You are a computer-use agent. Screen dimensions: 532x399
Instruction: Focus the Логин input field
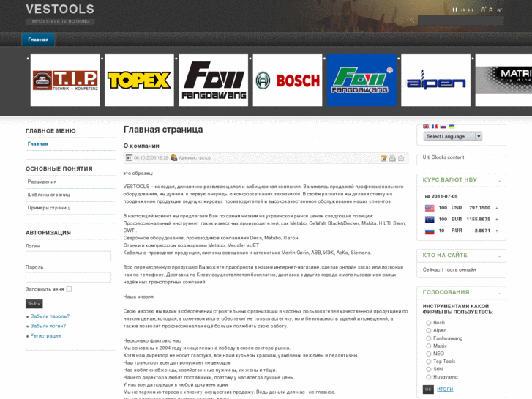(x=68, y=256)
